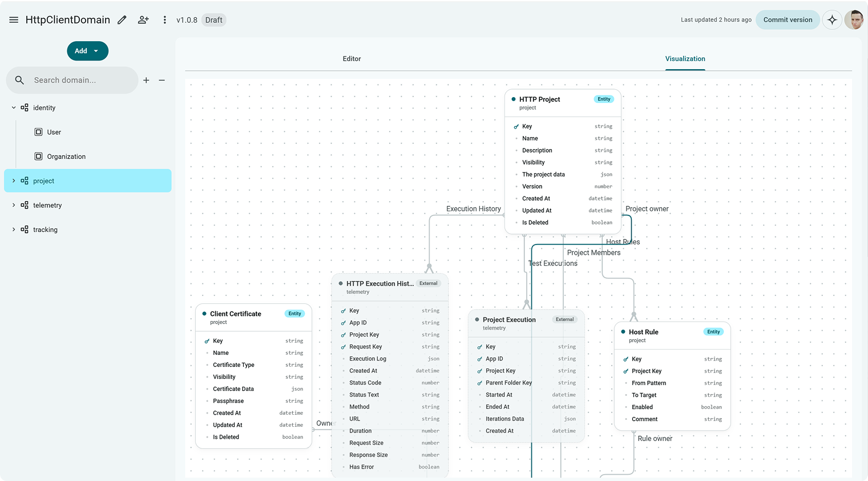868x481 pixels.
Task: Collapse the identity tree node
Action: 14,107
